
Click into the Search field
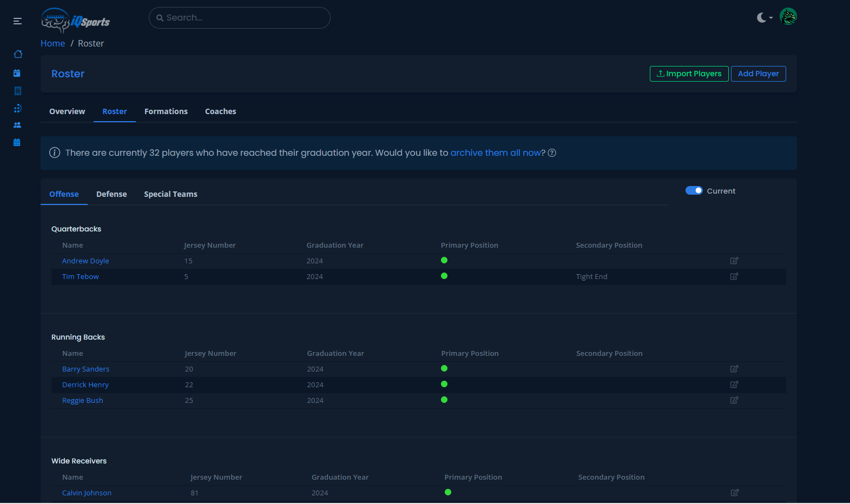[240, 18]
